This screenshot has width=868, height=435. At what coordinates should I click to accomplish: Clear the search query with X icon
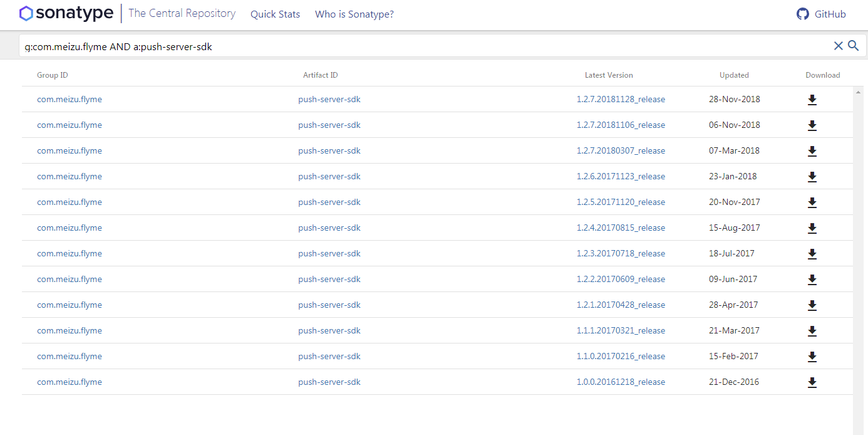[838, 46]
